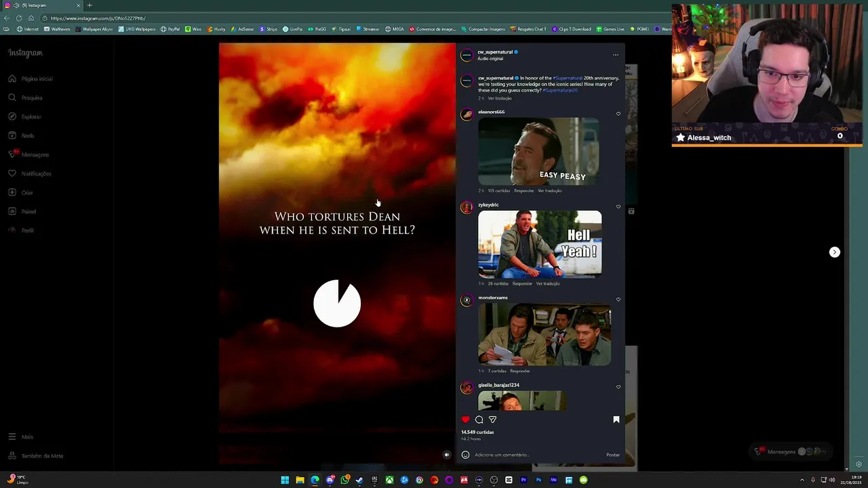
Task: Click zykeydric's avatar
Action: pyautogui.click(x=467, y=207)
